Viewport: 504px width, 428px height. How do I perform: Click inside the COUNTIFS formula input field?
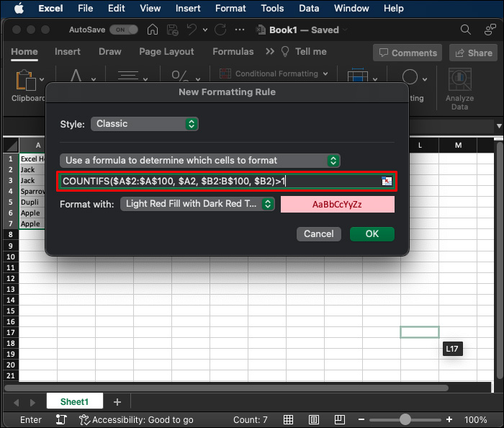tap(216, 182)
